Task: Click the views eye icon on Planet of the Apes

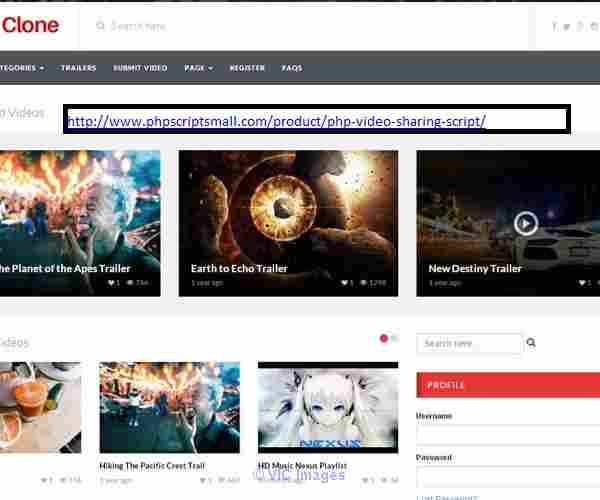Action: [130, 283]
